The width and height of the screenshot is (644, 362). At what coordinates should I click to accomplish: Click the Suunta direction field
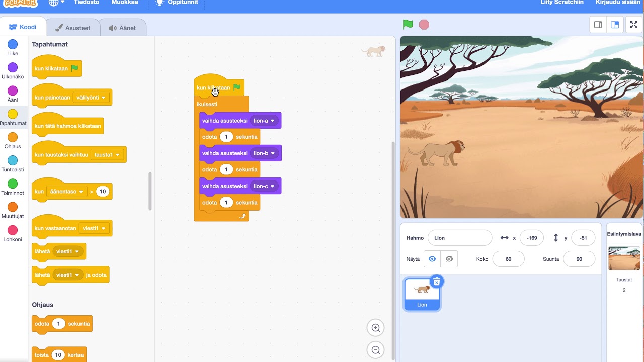click(579, 259)
